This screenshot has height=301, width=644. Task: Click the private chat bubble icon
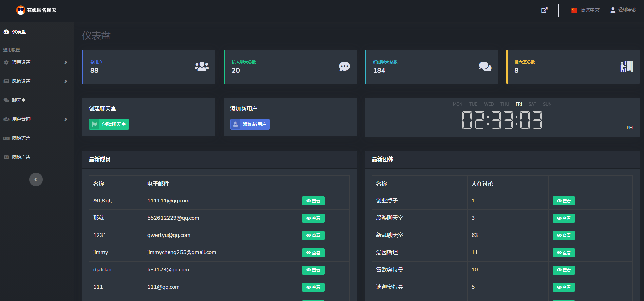pyautogui.click(x=344, y=67)
